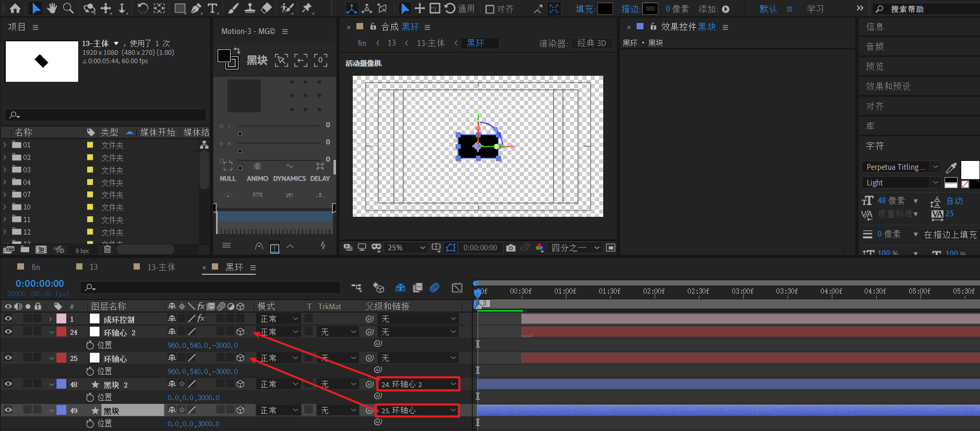Toggle Frame Blending icon in timeline
The height and width of the screenshot is (431, 980).
417,287
